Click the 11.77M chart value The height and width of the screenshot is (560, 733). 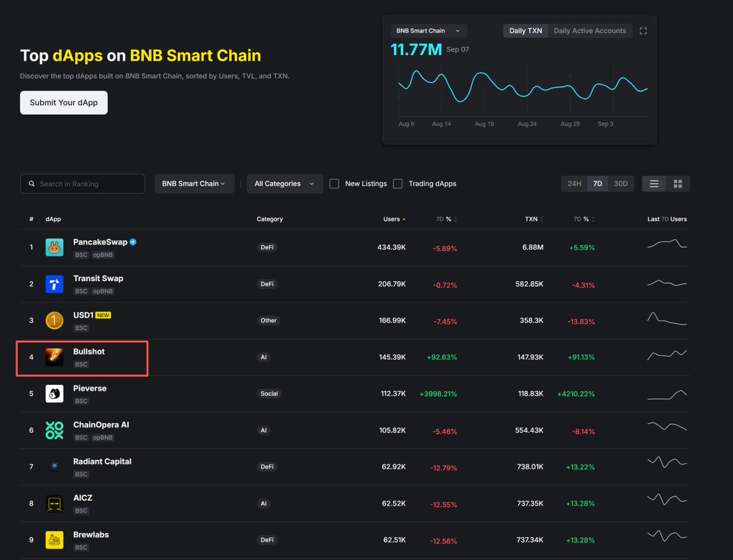(x=416, y=49)
